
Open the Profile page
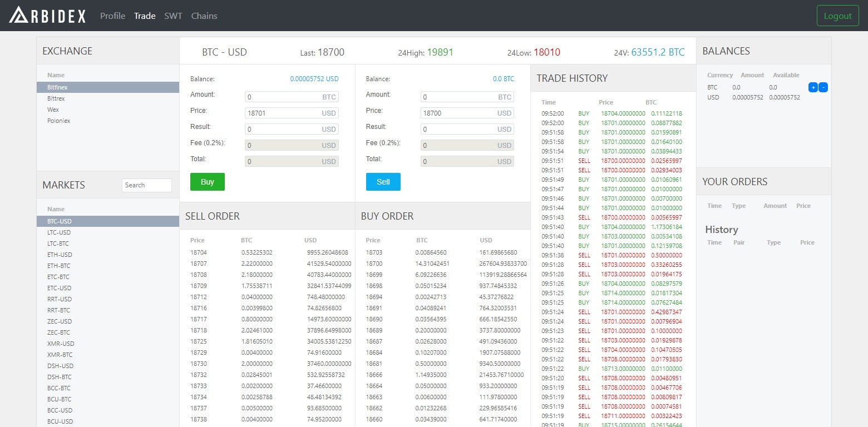click(x=112, y=16)
